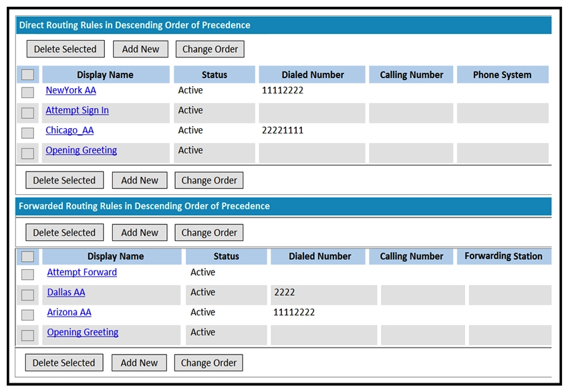Click the Phone System column header

pyautogui.click(x=503, y=75)
